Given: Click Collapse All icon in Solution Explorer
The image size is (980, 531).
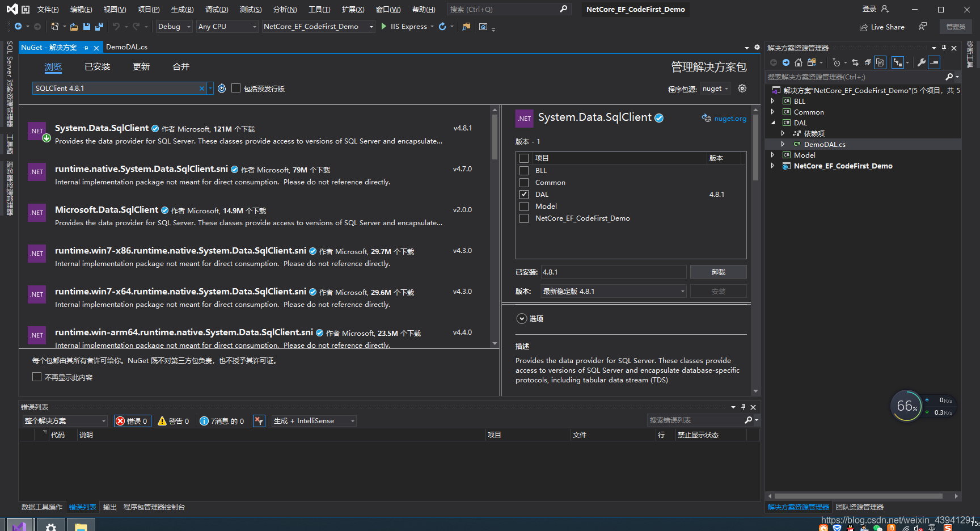Looking at the screenshot, I should pyautogui.click(x=868, y=62).
